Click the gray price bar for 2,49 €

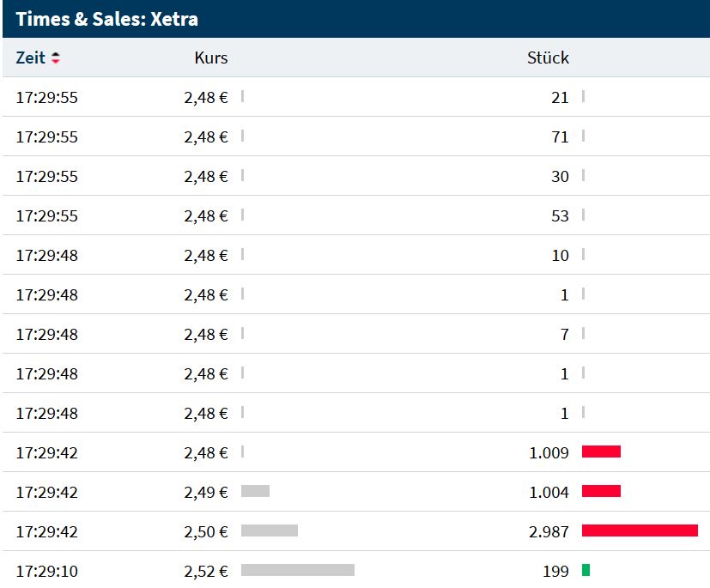[255, 491]
